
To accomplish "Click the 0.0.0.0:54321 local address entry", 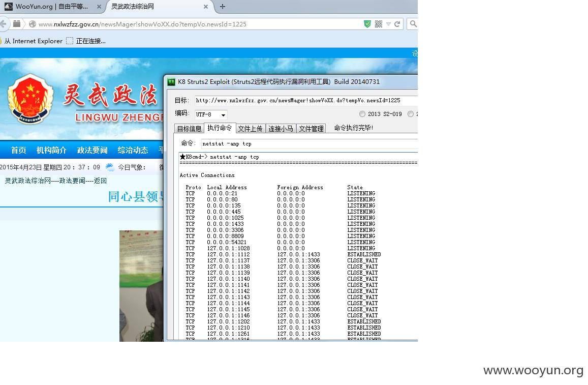I will tap(227, 243).
